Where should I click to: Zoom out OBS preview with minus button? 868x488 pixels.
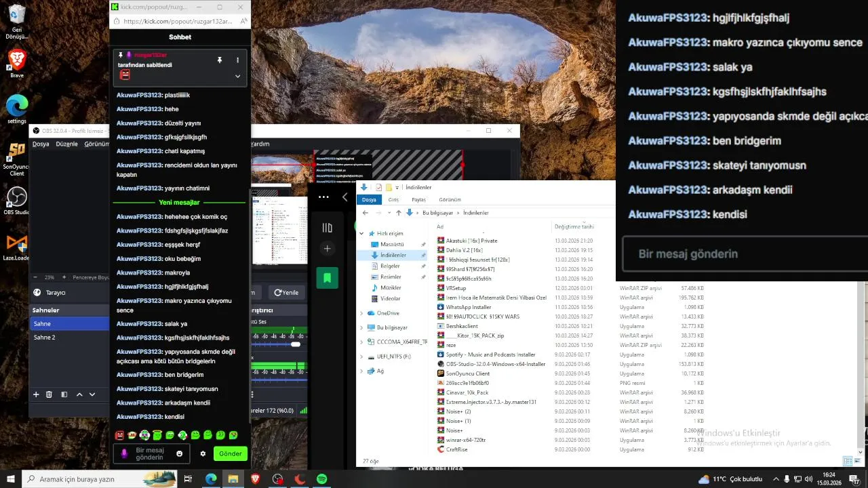coord(36,277)
